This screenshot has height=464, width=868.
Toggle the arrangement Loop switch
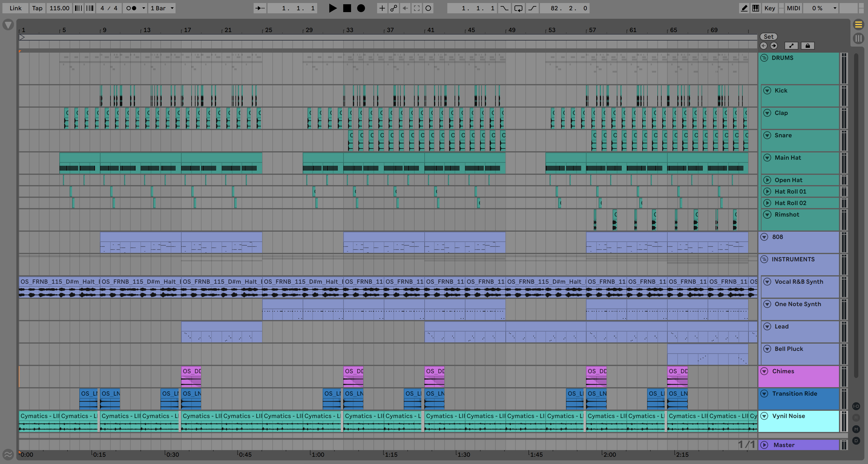click(x=518, y=8)
